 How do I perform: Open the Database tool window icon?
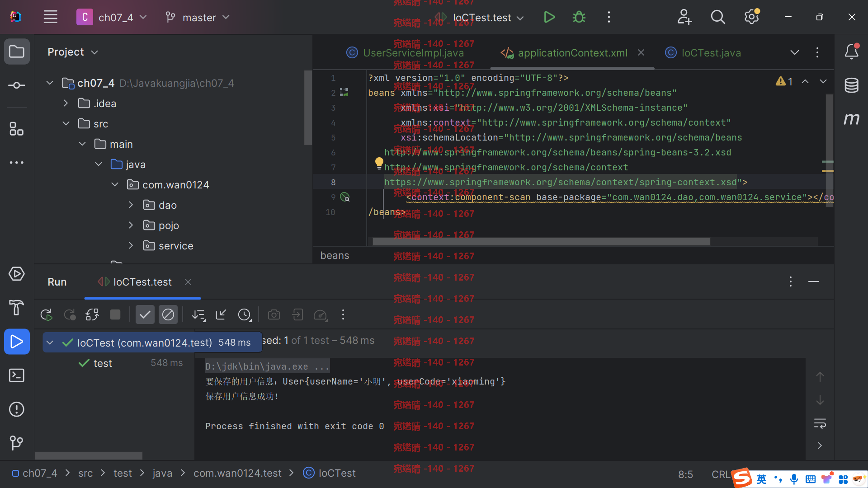click(852, 85)
